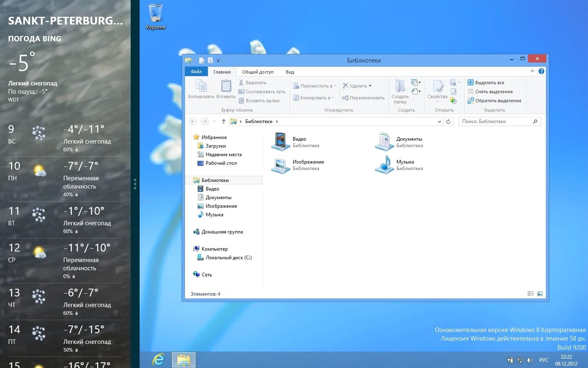Screen dimensions: 588x368
Task: Click the Up arrow navigation button
Action: click(224, 121)
